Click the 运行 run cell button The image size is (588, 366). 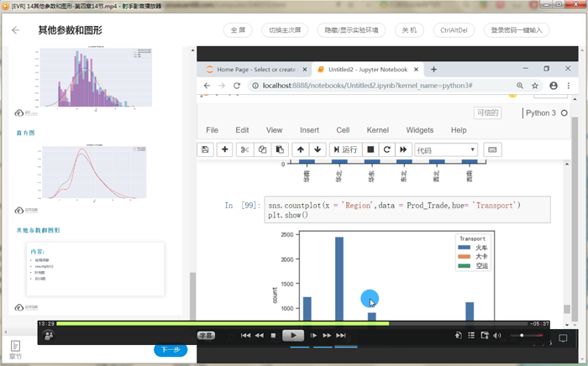point(345,149)
